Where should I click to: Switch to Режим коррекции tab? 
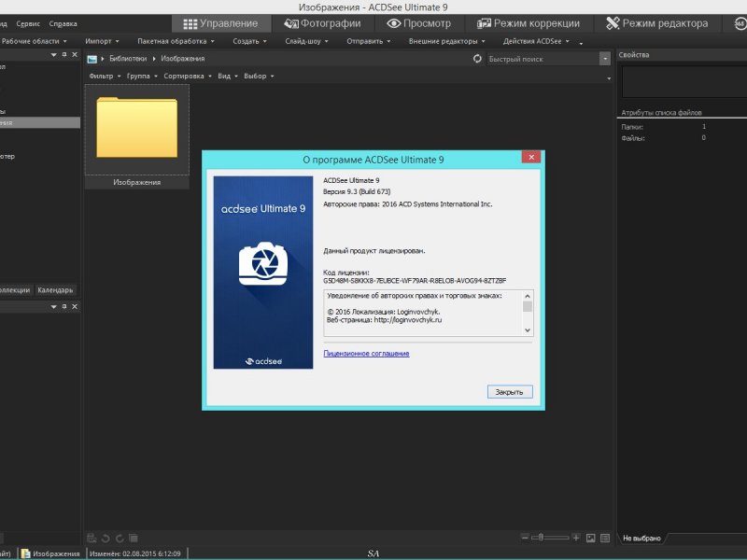pos(529,23)
